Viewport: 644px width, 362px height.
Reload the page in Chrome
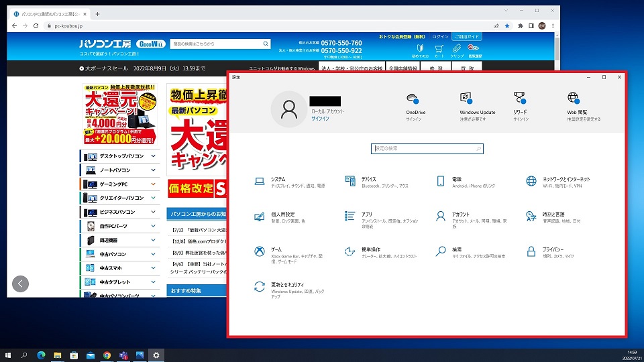(x=36, y=25)
